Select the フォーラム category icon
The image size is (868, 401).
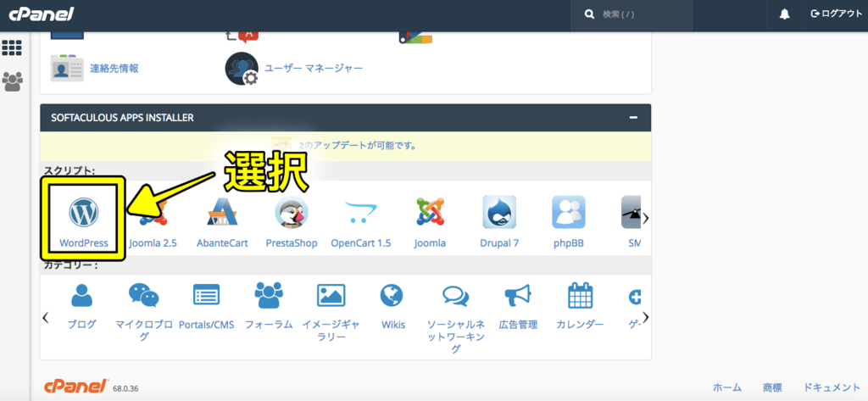(x=269, y=295)
